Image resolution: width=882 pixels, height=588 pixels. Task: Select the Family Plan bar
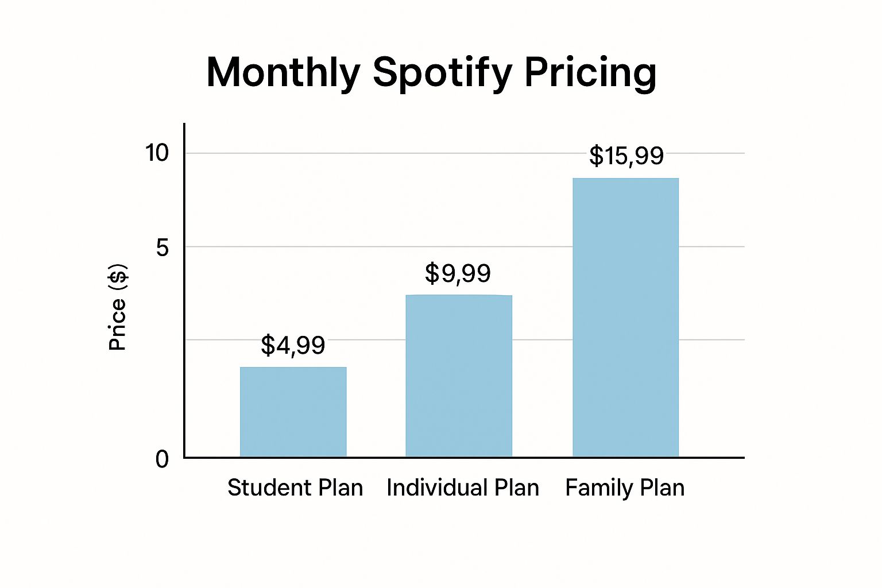pos(625,317)
